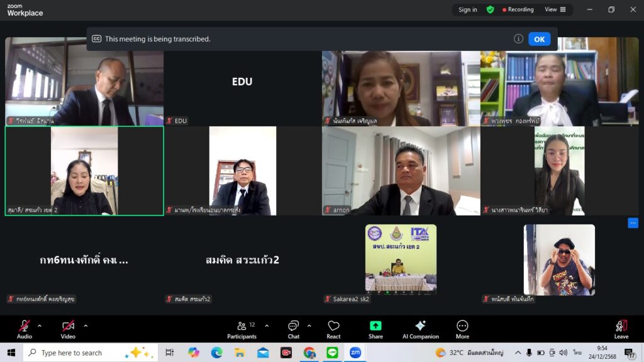644x362 pixels.
Task: Open AI Companion
Action: 420,329
